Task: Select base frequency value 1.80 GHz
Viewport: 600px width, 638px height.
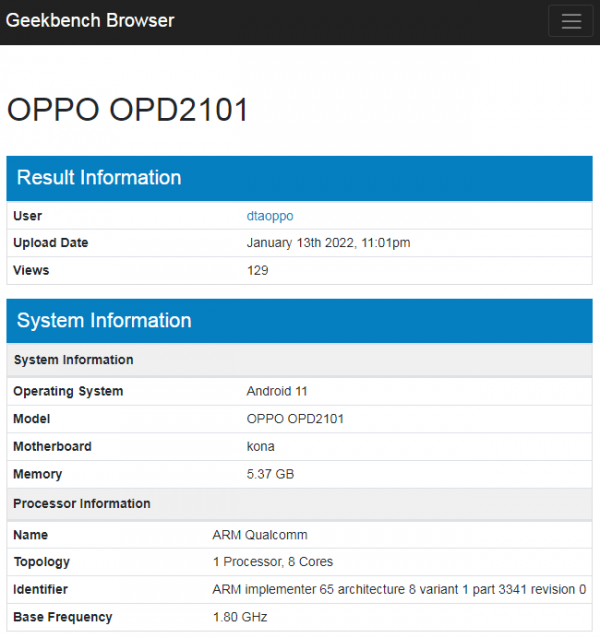Action: pyautogui.click(x=240, y=617)
